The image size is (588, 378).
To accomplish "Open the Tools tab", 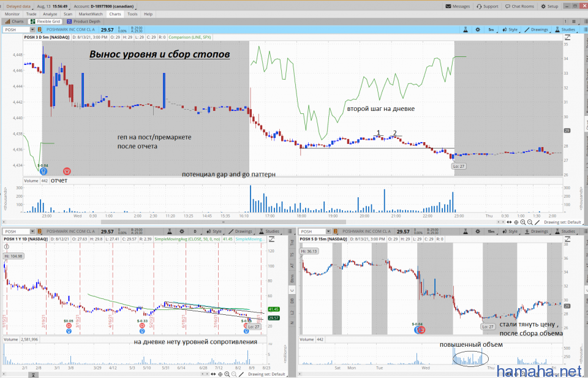I will point(132,14).
